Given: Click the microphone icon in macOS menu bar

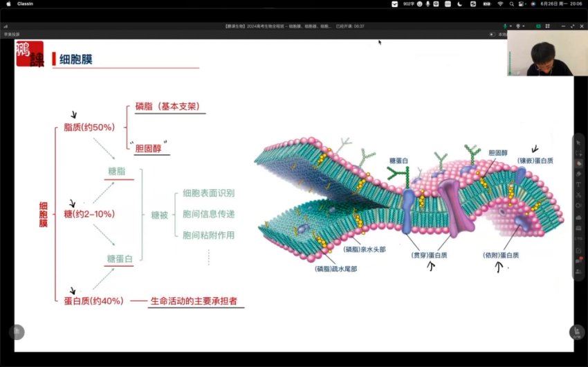Looking at the screenshot, I should (x=428, y=3).
